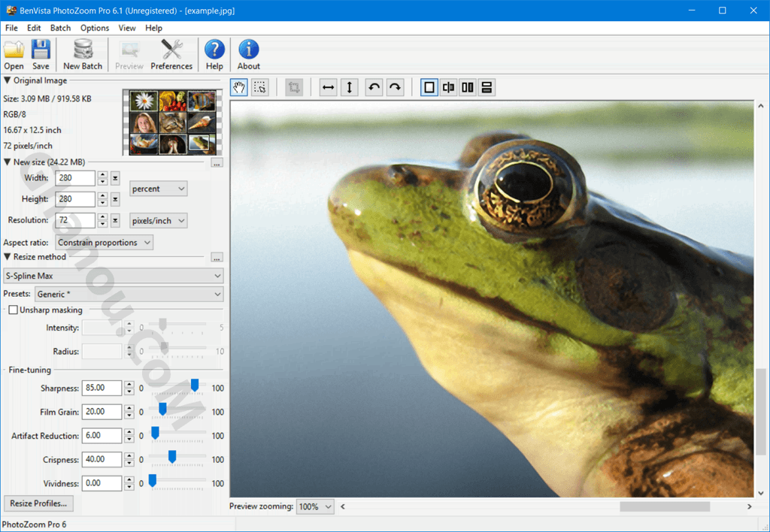Open the View menu
The image size is (770, 532).
tap(126, 28)
